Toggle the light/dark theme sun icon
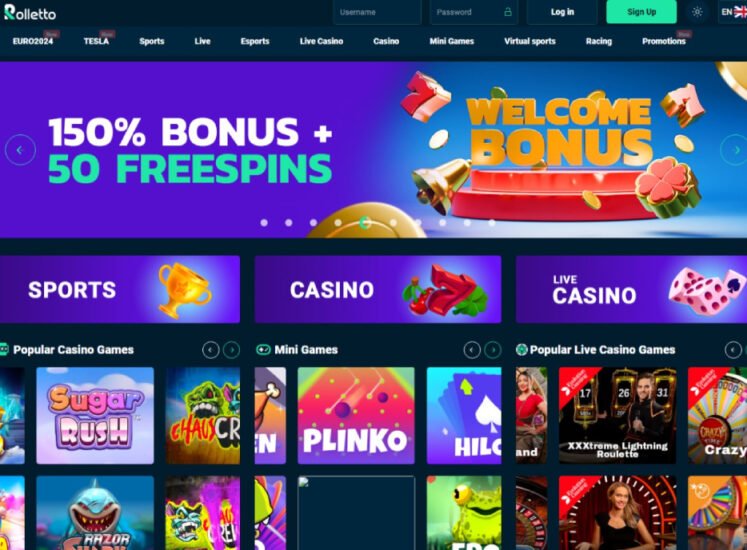This screenshot has height=550, width=747. (697, 12)
